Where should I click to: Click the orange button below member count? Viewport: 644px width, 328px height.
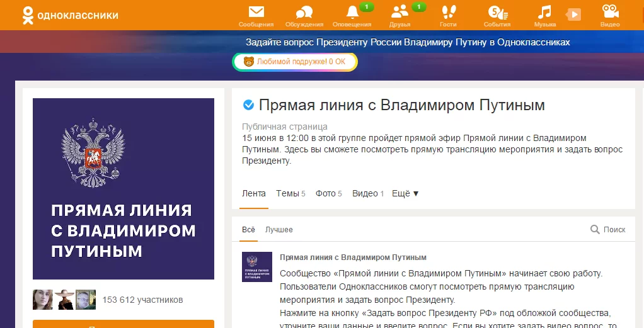[124, 324]
